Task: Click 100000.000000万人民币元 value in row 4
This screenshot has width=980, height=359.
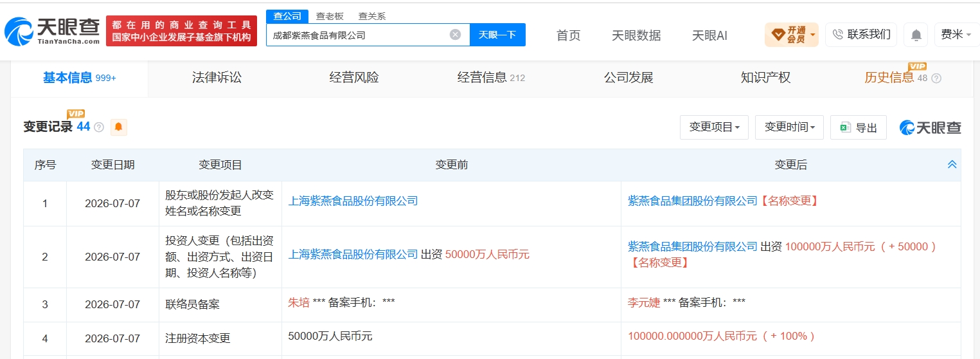Action: [692, 336]
